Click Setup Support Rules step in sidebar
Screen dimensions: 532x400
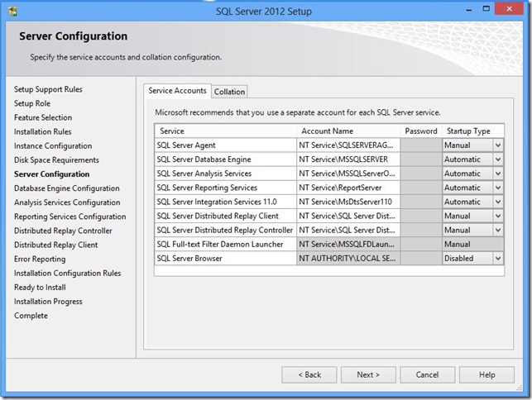pyautogui.click(x=48, y=89)
